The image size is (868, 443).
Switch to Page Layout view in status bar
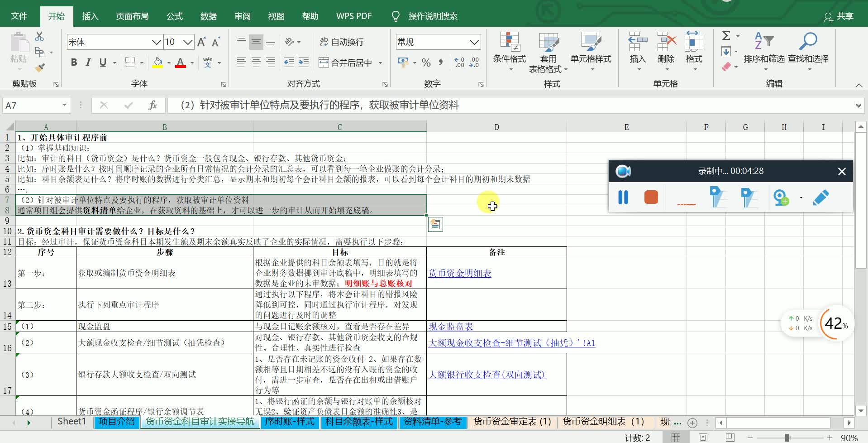click(x=703, y=438)
